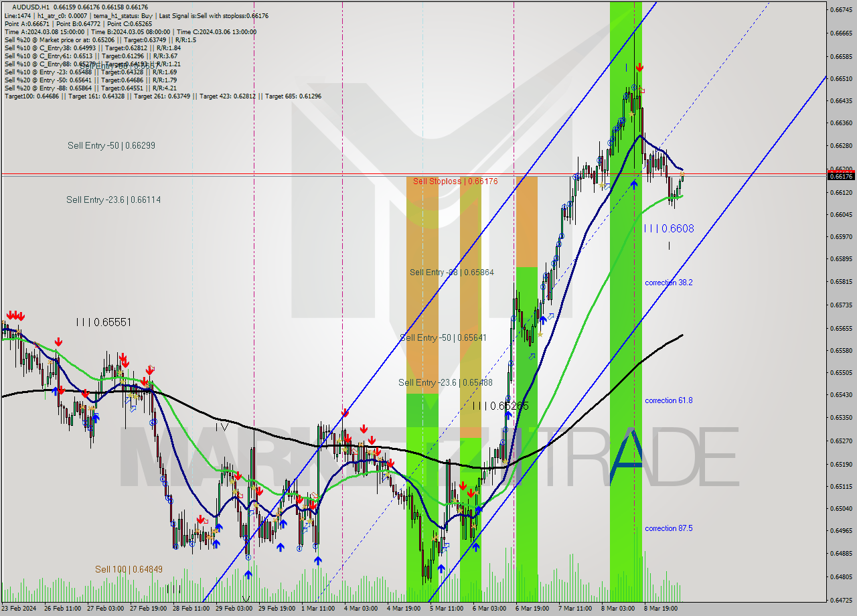Click price axis value 0.66435
Screen dimensions: 857x616
(x=841, y=100)
